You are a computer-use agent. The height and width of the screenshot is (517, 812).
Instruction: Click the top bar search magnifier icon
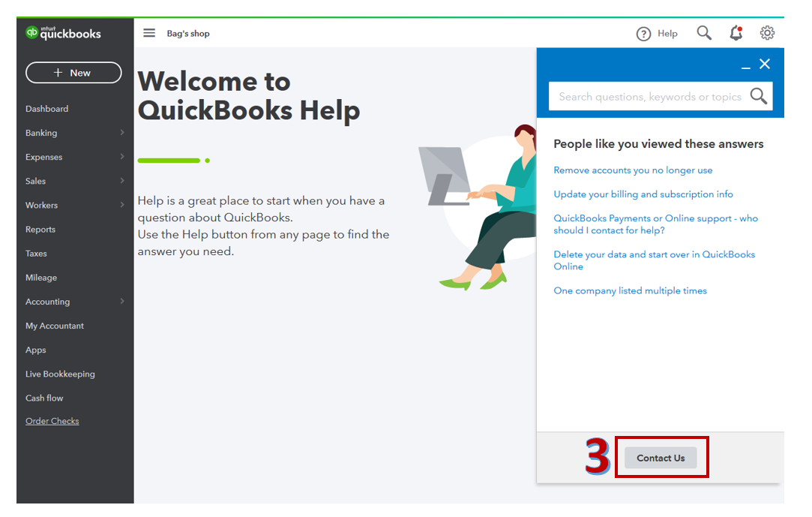tap(704, 33)
